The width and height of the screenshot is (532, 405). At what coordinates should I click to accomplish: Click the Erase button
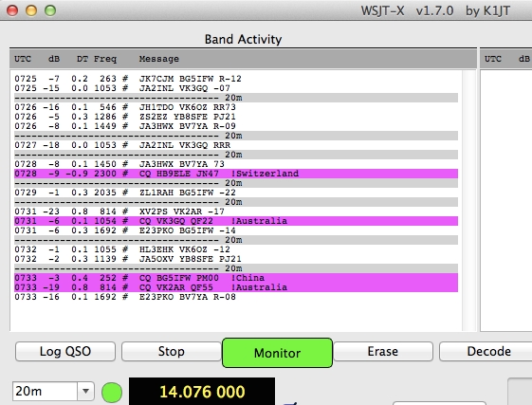[x=383, y=351]
